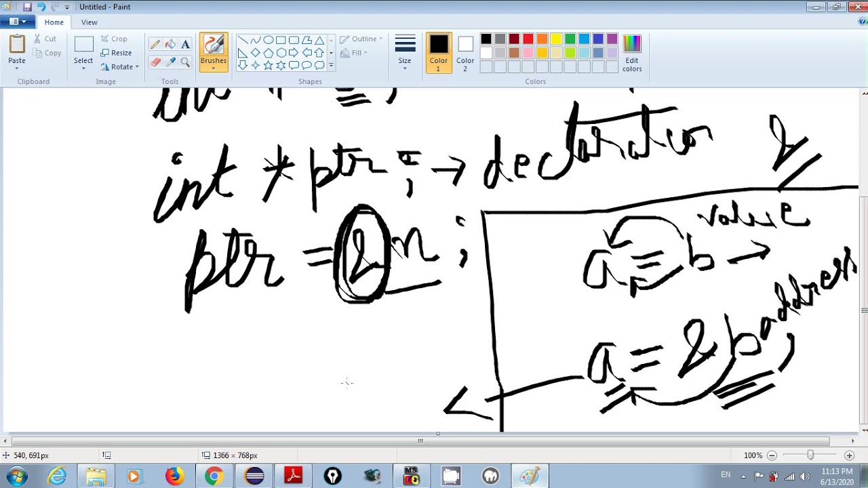Click the zoom slider handle
This screenshot has width=868, height=488.
click(x=810, y=455)
